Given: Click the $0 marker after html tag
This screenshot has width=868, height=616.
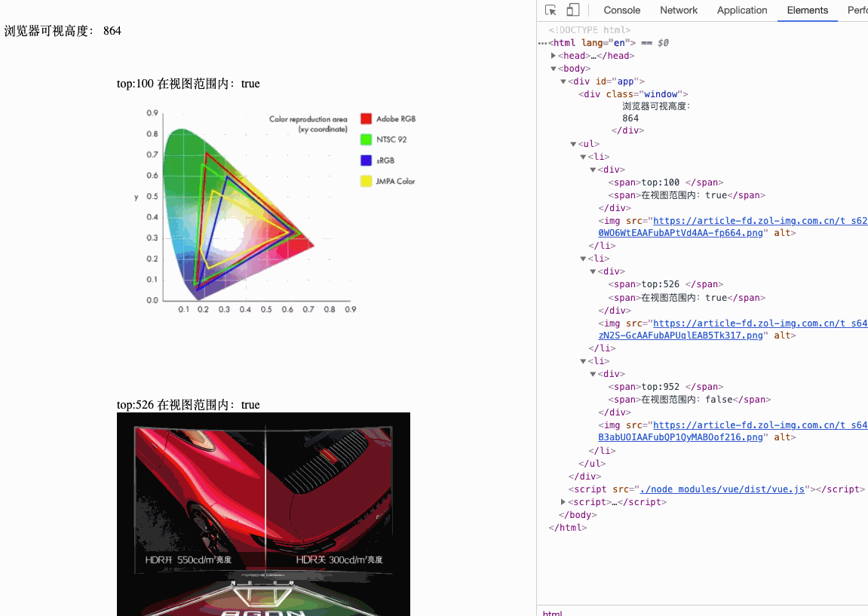Looking at the screenshot, I should click(663, 43).
